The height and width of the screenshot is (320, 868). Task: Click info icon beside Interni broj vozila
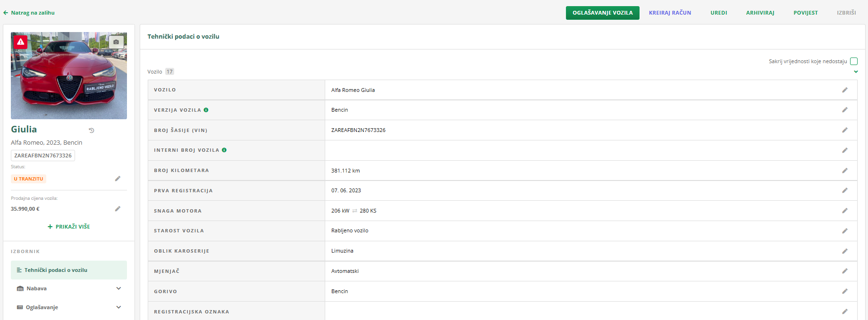[x=224, y=150]
